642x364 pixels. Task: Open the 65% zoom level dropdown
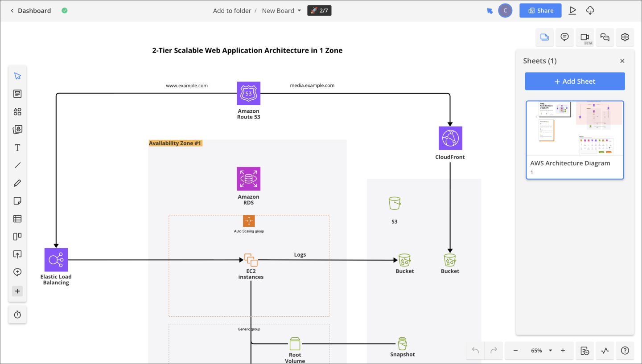541,351
